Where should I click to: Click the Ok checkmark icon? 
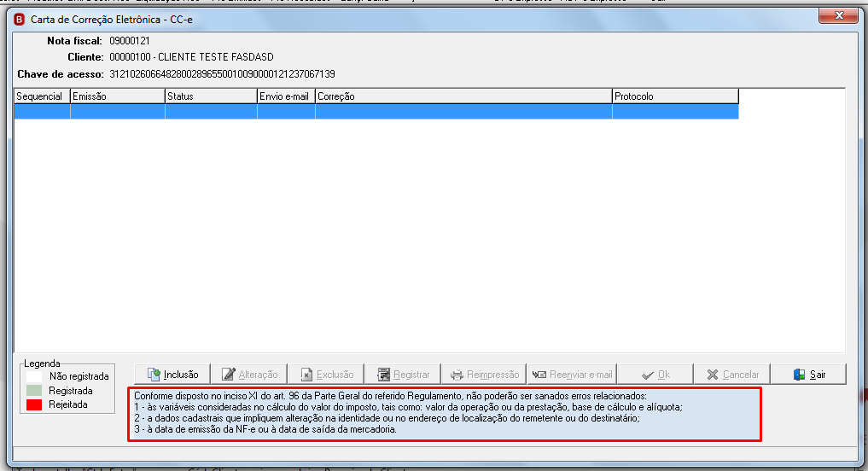click(647, 375)
